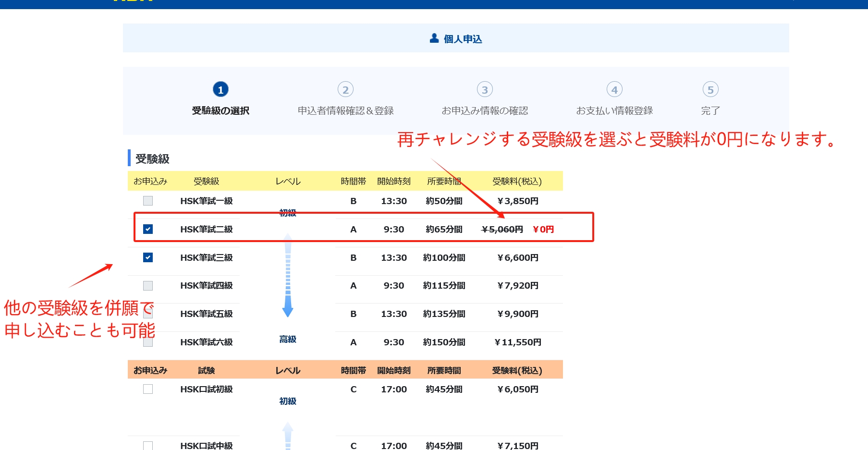Check the HSK口試中級 checkbox
Screen dimensions: 868x450
pyautogui.click(x=148, y=446)
